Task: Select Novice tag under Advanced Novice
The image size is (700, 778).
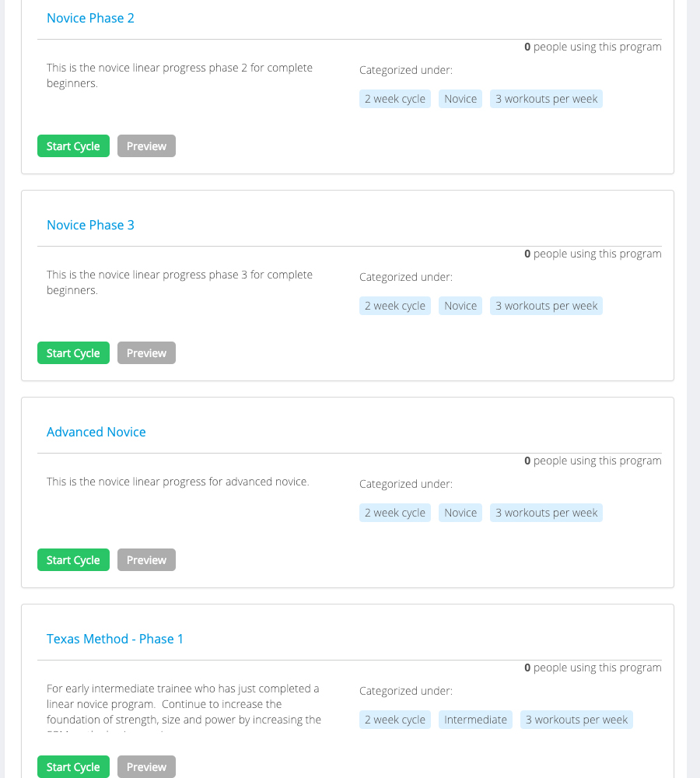Action: point(460,513)
